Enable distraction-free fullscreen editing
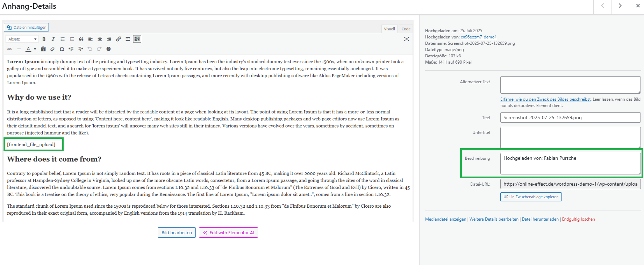644x265 pixels. coord(407,39)
